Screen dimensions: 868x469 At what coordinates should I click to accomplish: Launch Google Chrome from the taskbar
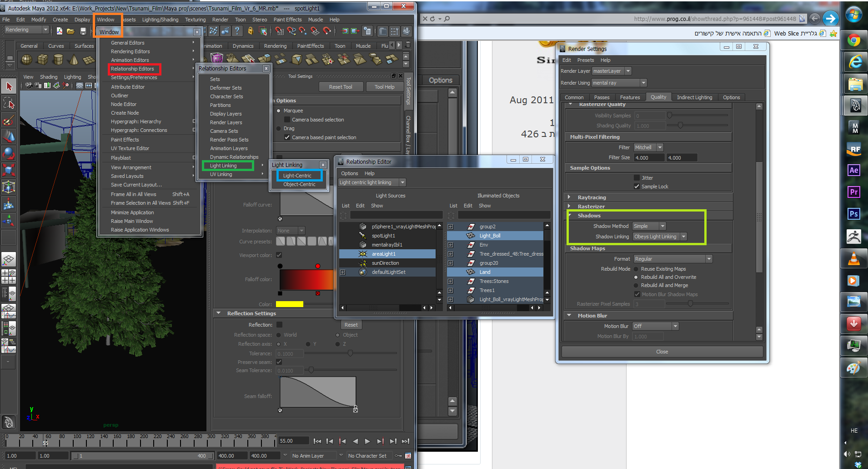(853, 40)
